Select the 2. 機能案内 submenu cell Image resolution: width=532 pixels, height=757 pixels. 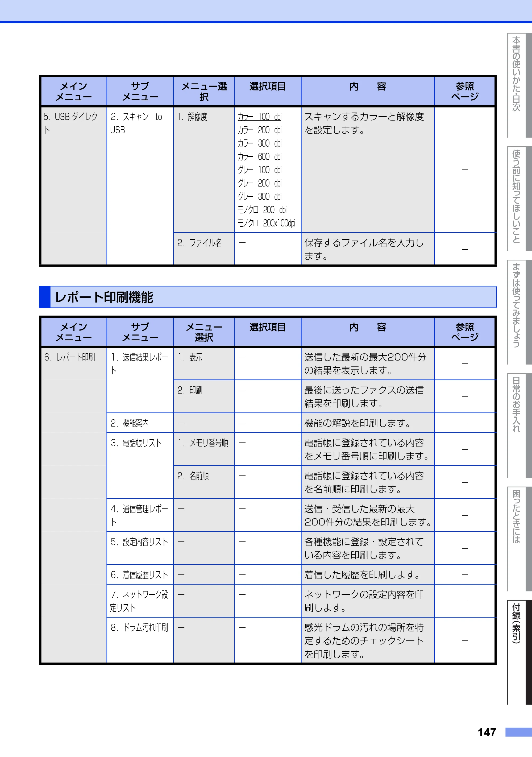(x=140, y=423)
